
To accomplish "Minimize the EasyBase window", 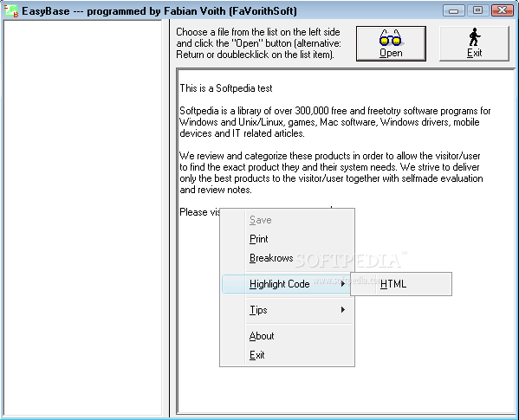I will point(453,10).
